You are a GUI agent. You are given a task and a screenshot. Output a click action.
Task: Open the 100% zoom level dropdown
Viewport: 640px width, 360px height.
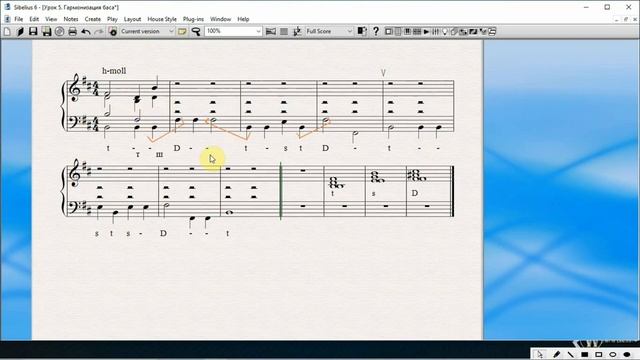click(x=233, y=31)
